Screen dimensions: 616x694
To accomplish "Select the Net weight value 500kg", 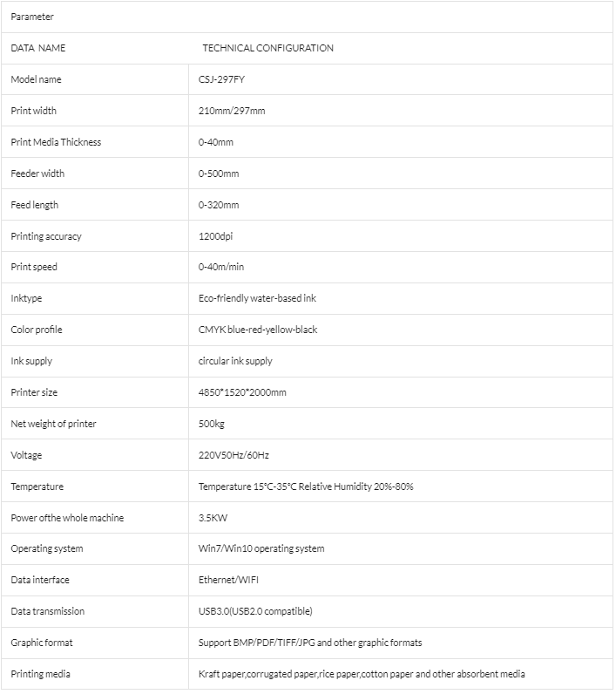I will click(212, 424).
